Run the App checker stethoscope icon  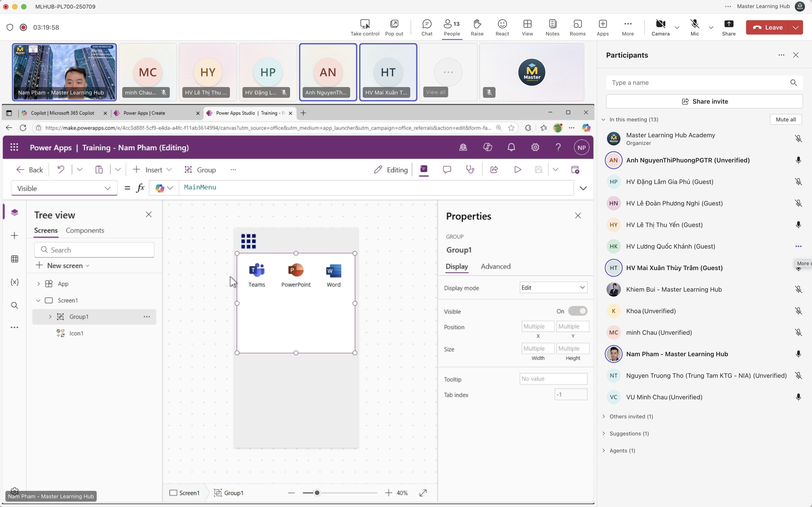tap(470, 170)
